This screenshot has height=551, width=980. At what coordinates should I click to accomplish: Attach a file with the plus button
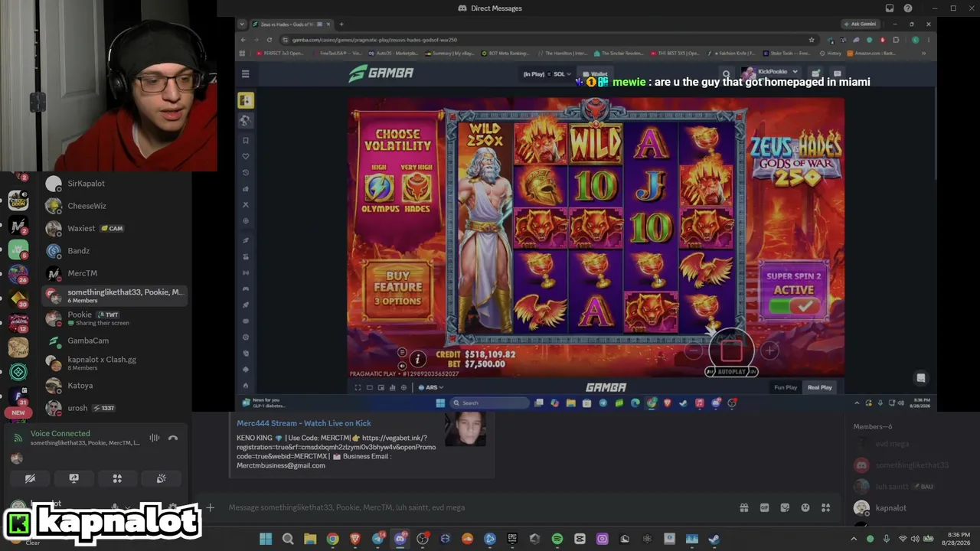point(210,507)
